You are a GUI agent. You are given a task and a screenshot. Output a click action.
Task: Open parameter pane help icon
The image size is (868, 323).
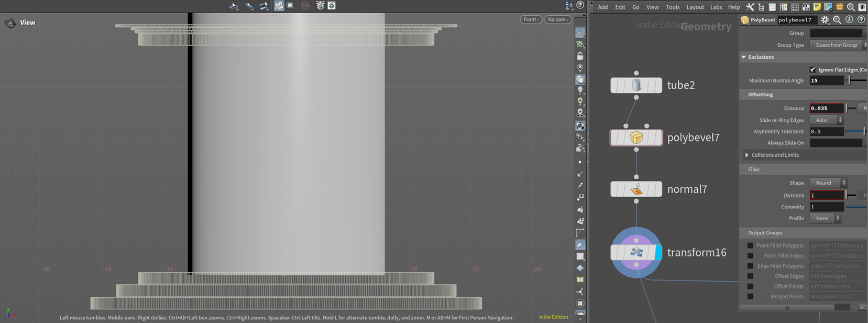[x=861, y=20]
